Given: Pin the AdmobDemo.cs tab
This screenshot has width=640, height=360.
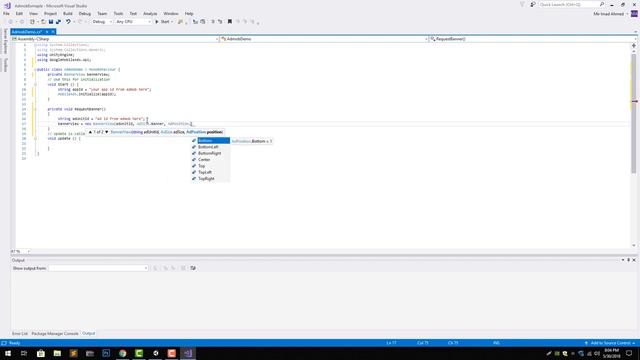Looking at the screenshot, I should (47, 32).
